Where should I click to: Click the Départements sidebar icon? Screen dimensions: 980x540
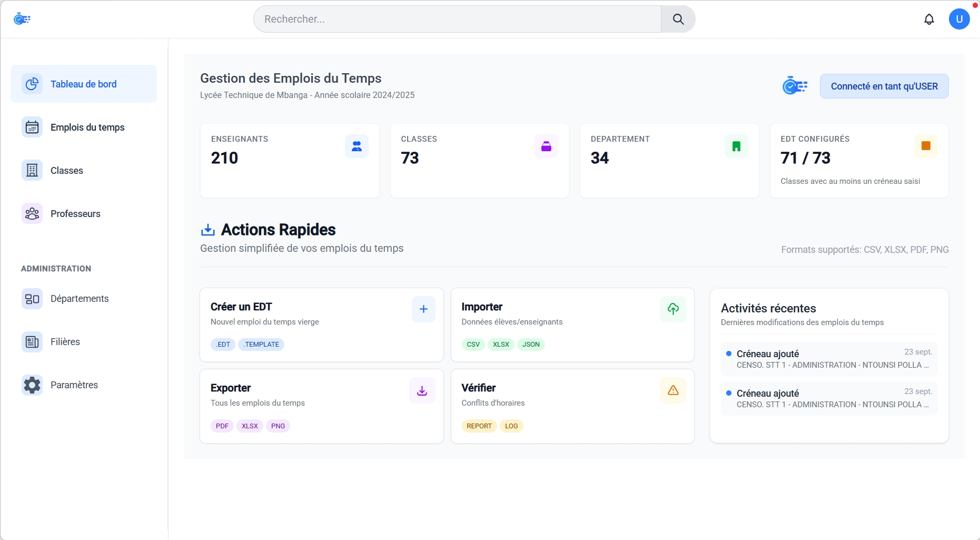(32, 299)
